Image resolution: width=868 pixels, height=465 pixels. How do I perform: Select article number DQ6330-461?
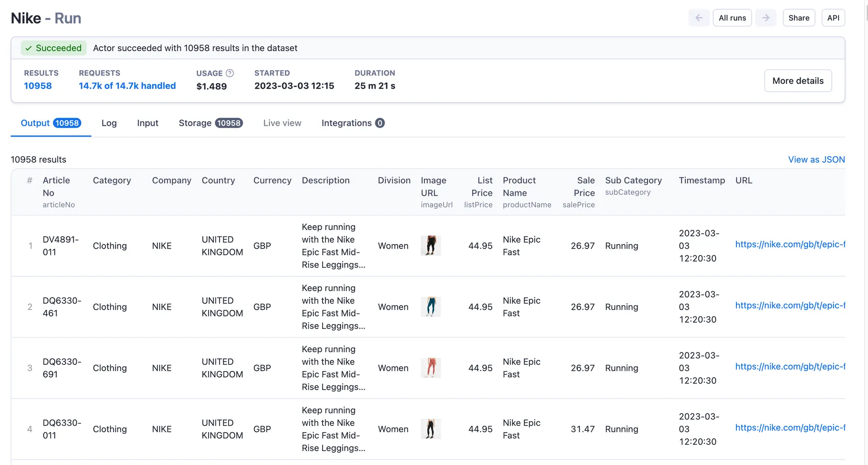tap(62, 307)
